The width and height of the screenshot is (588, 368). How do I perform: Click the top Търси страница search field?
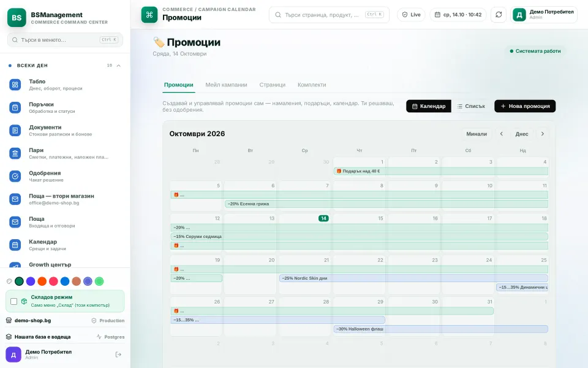coord(330,15)
